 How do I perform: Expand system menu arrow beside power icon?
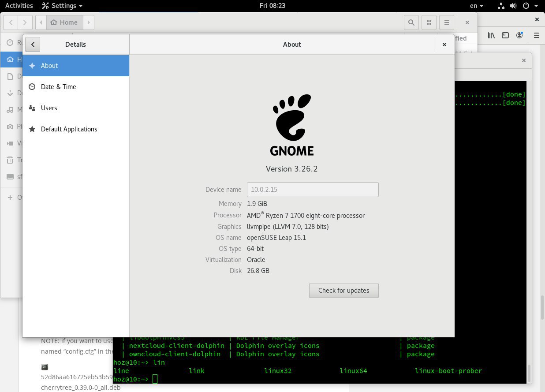(537, 6)
